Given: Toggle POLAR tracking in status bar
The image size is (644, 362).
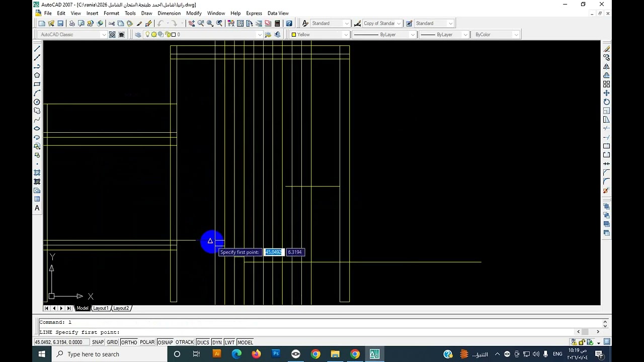Looking at the screenshot, I should 147,342.
